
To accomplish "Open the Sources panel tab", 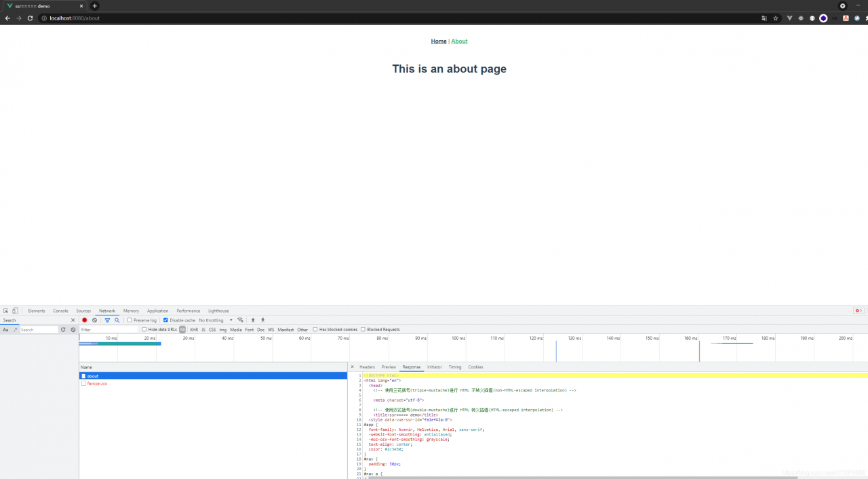I will 83,311.
